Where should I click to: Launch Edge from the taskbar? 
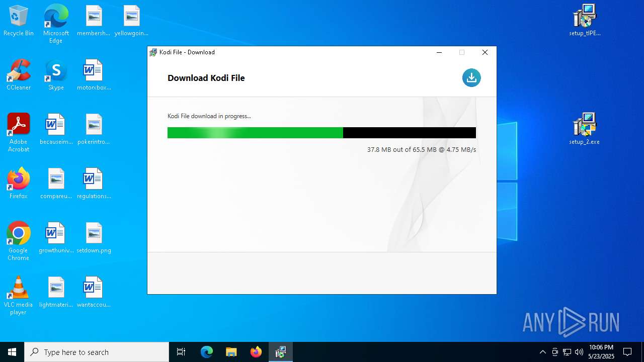pos(207,352)
